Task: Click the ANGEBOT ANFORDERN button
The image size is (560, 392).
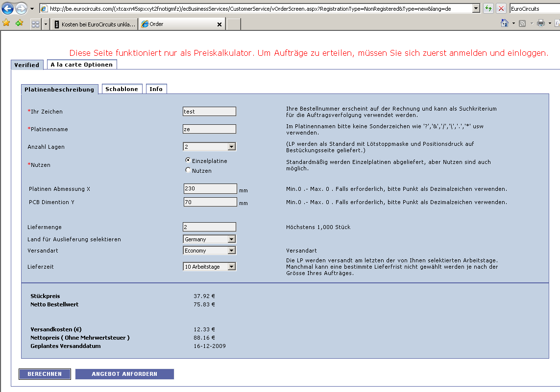Action: [x=124, y=374]
